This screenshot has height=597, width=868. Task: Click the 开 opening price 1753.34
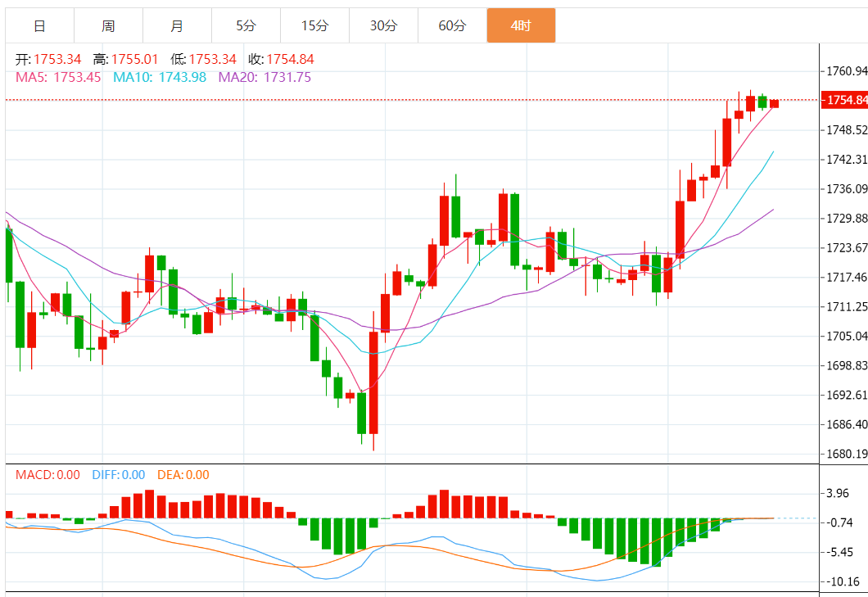coord(48,59)
